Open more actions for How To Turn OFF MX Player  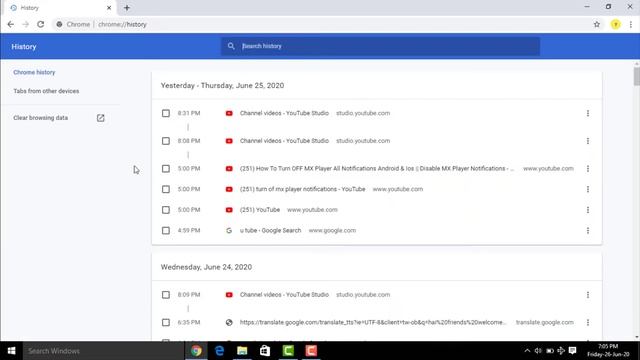[588, 169]
